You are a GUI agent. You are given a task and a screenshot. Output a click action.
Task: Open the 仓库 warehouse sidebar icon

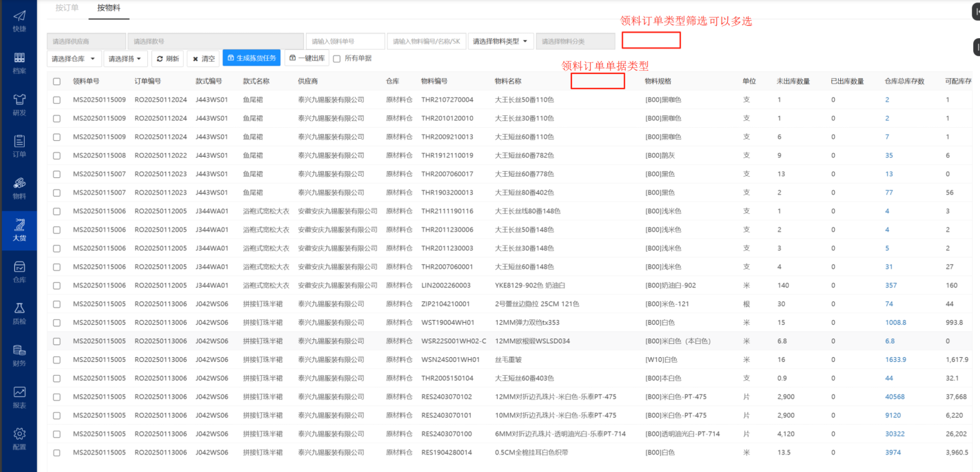19,272
